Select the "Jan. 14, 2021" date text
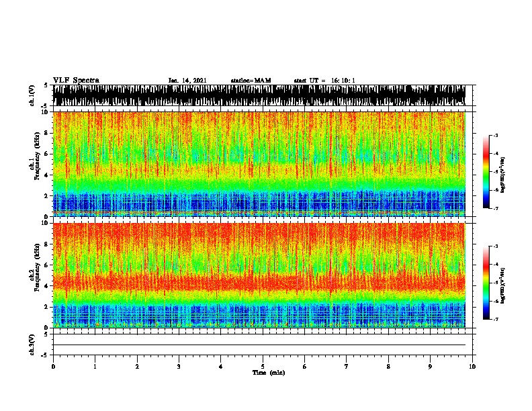 pos(187,81)
